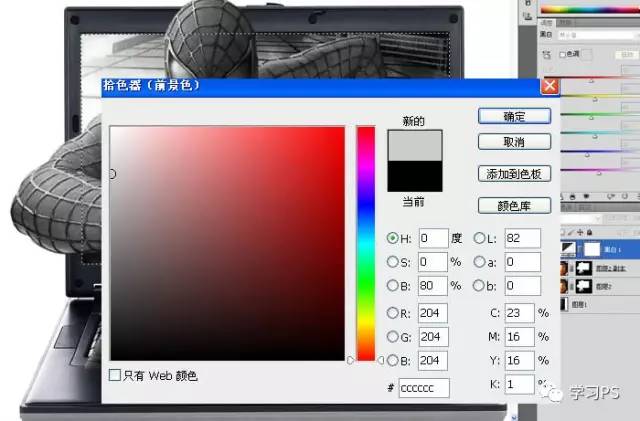Enable 只有 Web 颜色 checkbox
The image size is (640, 421).
coord(115,376)
